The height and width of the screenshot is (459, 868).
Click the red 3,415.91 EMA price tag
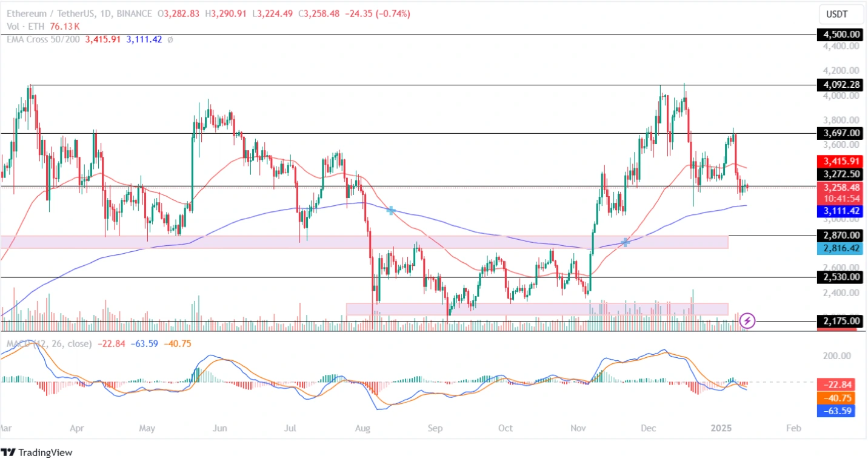pos(839,161)
